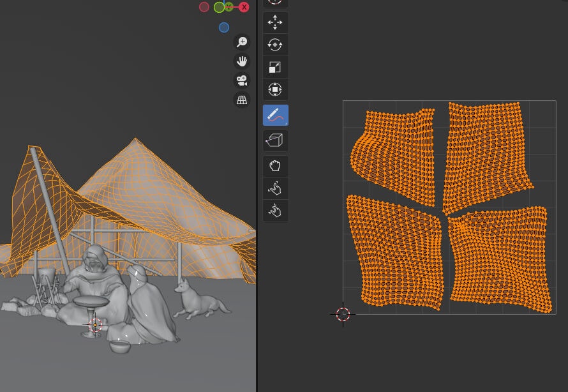The width and height of the screenshot is (568, 392).
Task: Select the Pinch tool at toolbar bottom
Action: click(275, 210)
